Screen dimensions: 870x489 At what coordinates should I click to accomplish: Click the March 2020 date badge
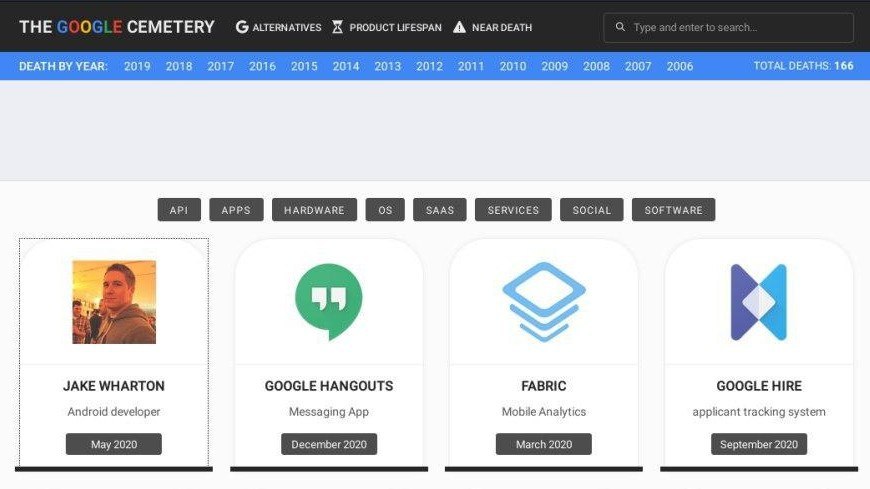pos(544,444)
